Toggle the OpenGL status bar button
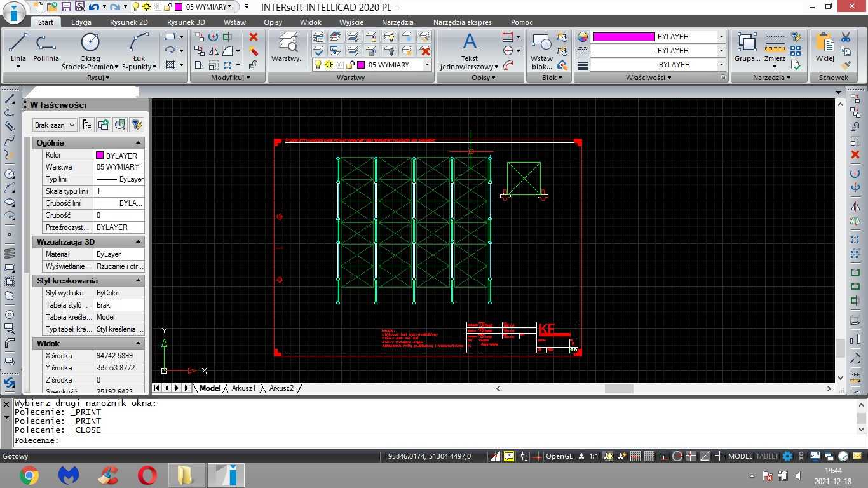The height and width of the screenshot is (488, 868). point(559,456)
